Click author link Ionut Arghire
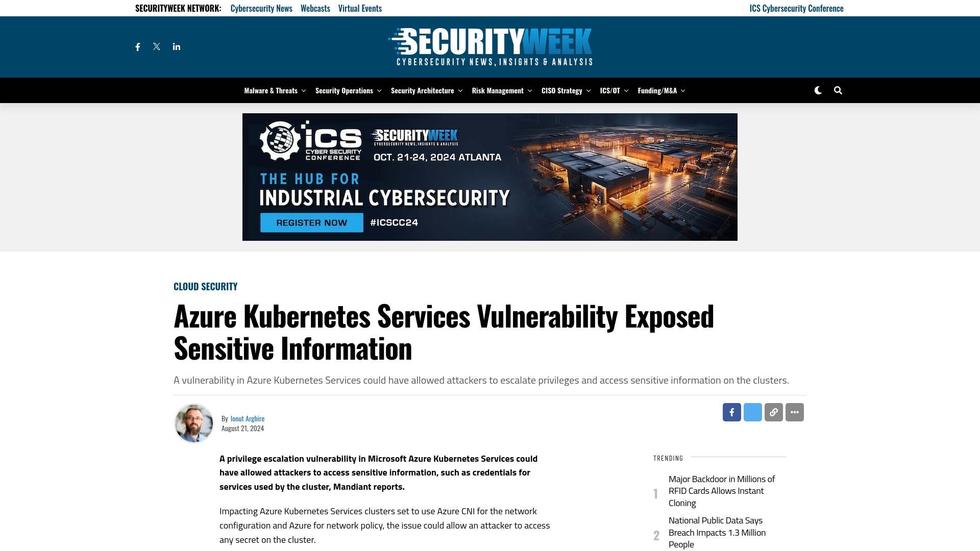The height and width of the screenshot is (551, 980). tap(247, 418)
